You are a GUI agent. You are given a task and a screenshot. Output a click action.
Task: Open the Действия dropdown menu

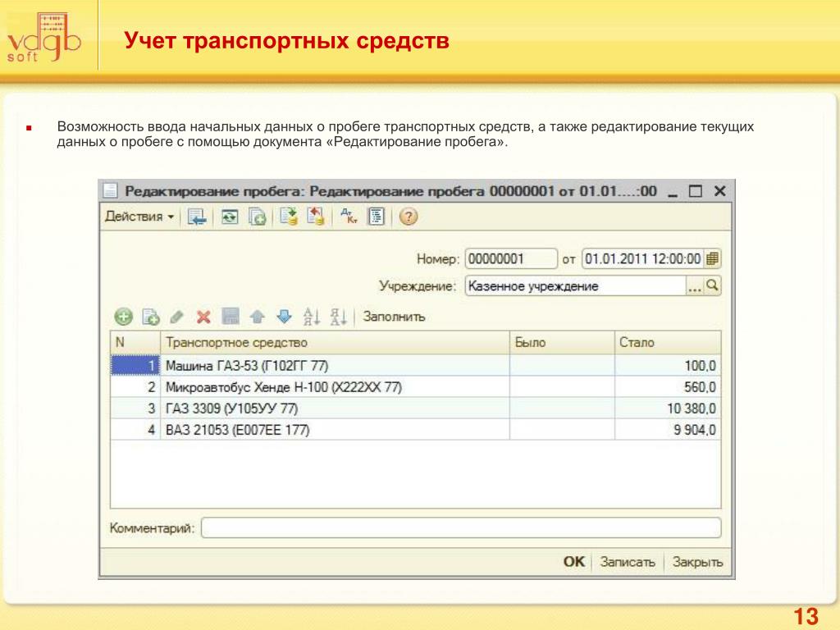[x=139, y=217]
